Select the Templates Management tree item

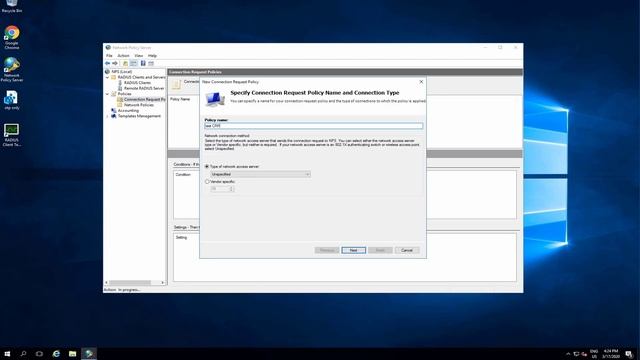point(139,116)
